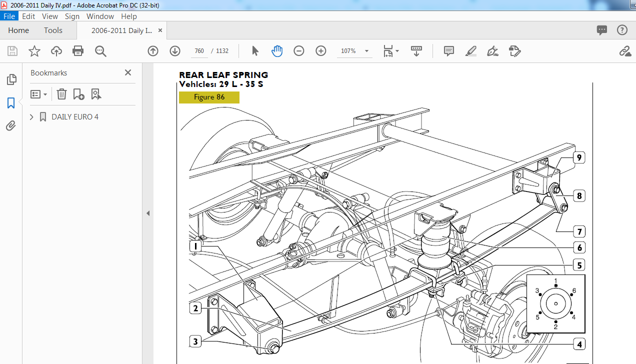Add a new bookmark
This screenshot has height=364, width=636.
pyautogui.click(x=78, y=94)
